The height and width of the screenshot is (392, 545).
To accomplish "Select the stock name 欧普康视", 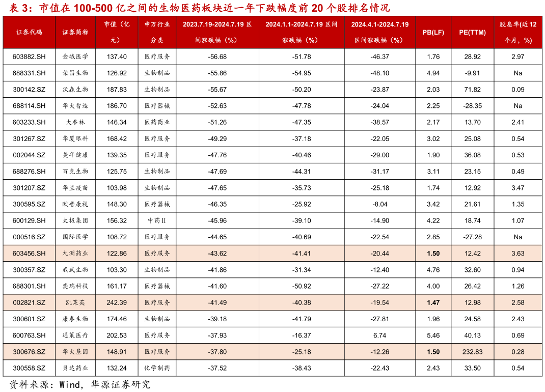I will pyautogui.click(x=75, y=204).
